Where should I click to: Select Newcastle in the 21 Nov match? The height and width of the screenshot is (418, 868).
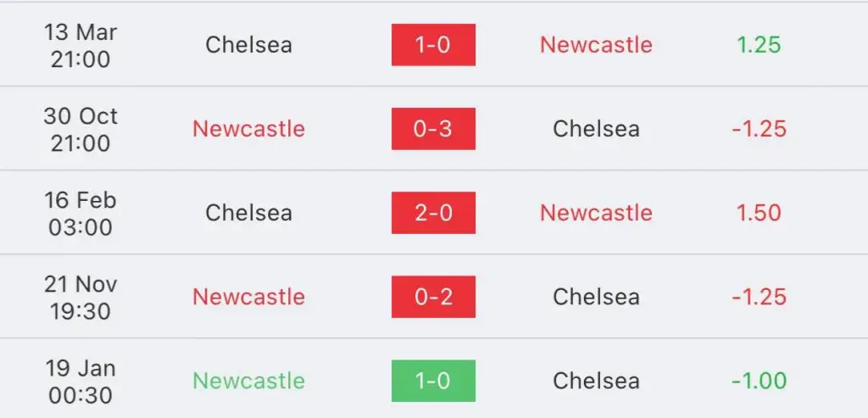(248, 298)
